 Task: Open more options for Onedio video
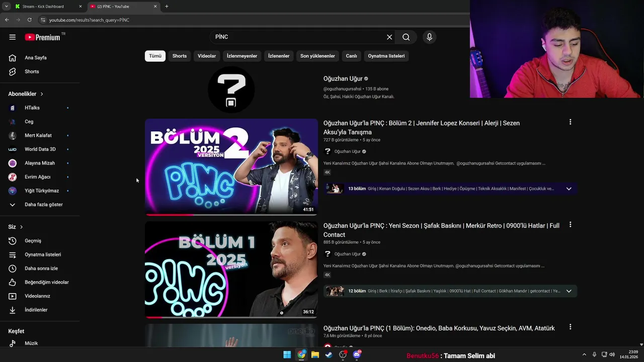click(570, 327)
